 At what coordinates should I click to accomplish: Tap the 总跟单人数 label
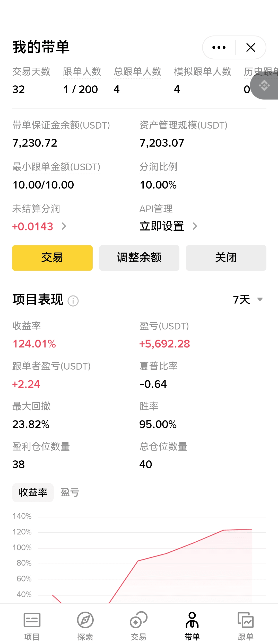click(137, 72)
